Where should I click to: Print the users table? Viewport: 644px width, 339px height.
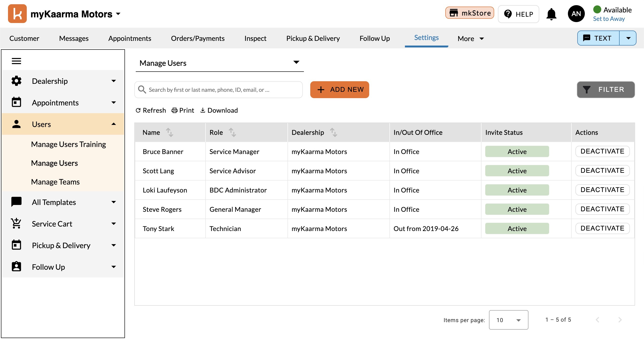[x=183, y=110]
